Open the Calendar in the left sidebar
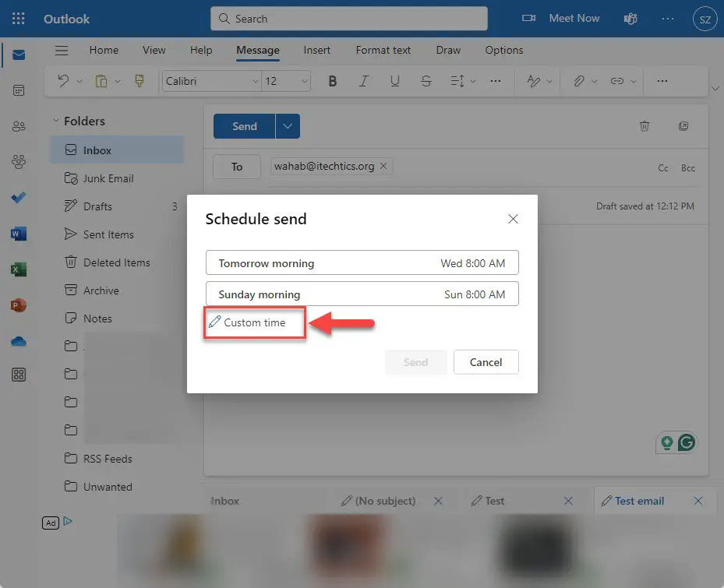 [x=19, y=90]
